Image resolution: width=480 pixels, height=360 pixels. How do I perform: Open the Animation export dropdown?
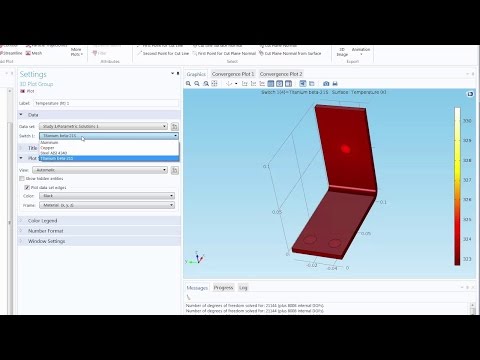(361, 52)
